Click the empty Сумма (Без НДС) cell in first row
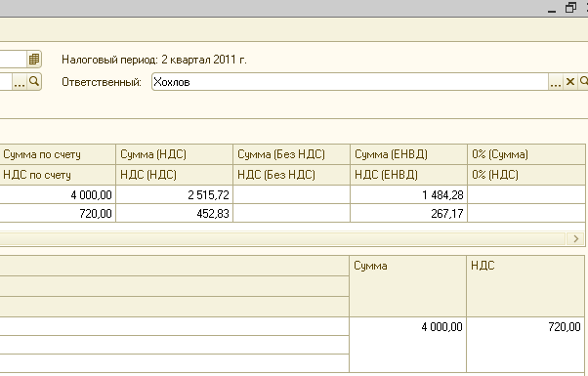Viewport: 588px width, 376px height. (291, 195)
